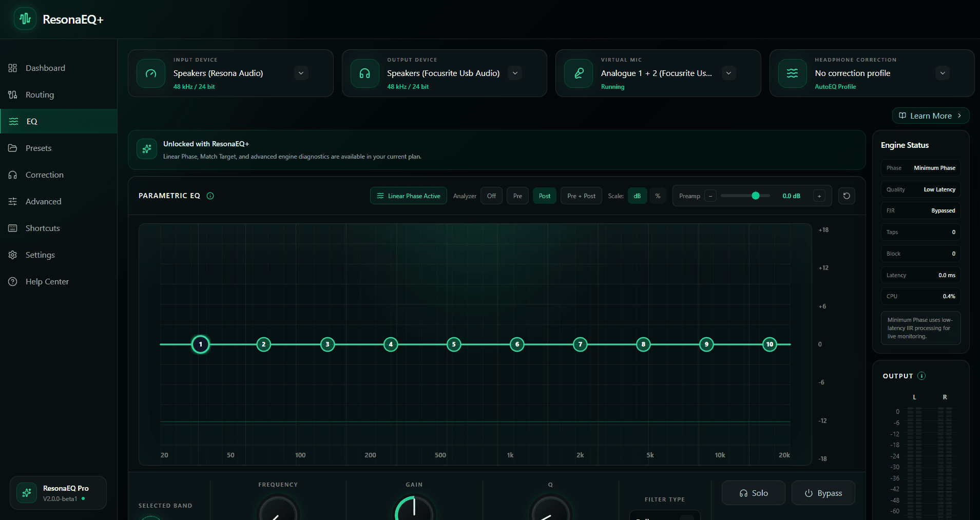
Task: Click the Frequency knob
Action: 278,508
